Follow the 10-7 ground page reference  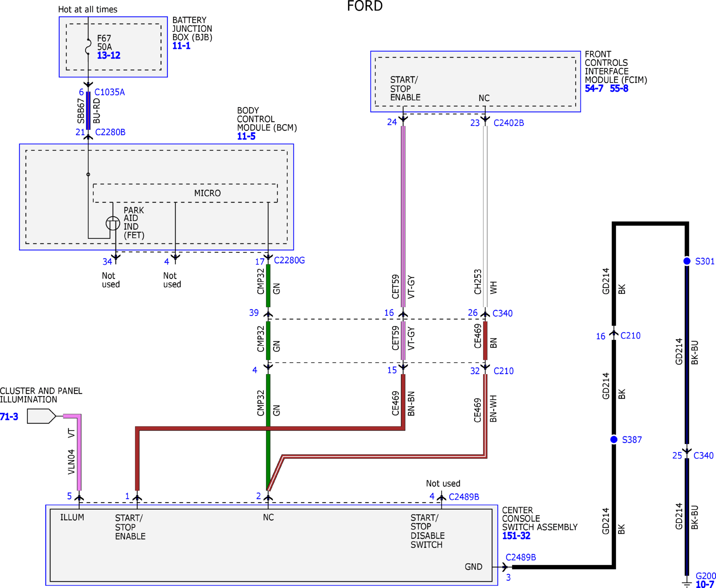pyautogui.click(x=705, y=584)
